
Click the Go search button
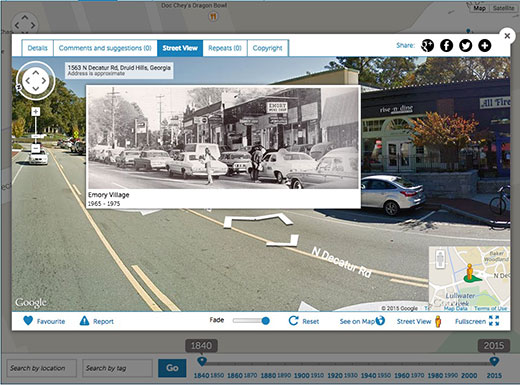pyautogui.click(x=172, y=368)
